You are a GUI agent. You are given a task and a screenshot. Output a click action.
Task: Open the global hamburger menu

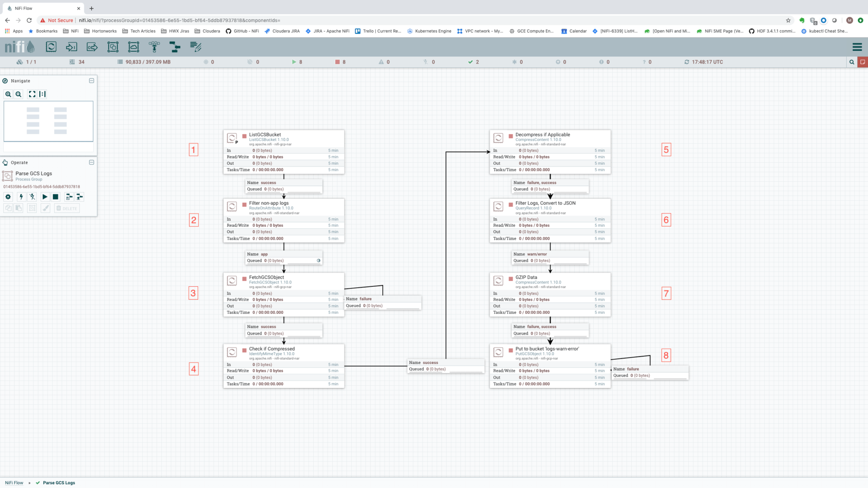tap(857, 47)
